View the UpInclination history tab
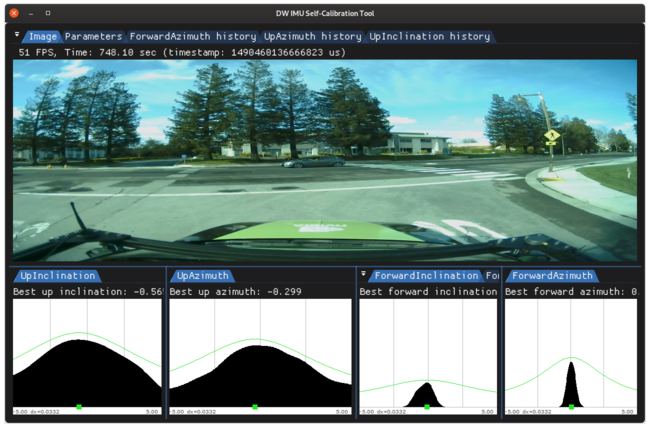The width and height of the screenshot is (650, 428). [x=430, y=36]
